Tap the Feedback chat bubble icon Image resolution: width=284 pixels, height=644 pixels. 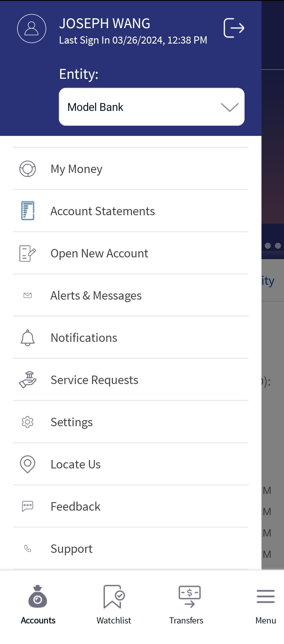click(x=28, y=506)
